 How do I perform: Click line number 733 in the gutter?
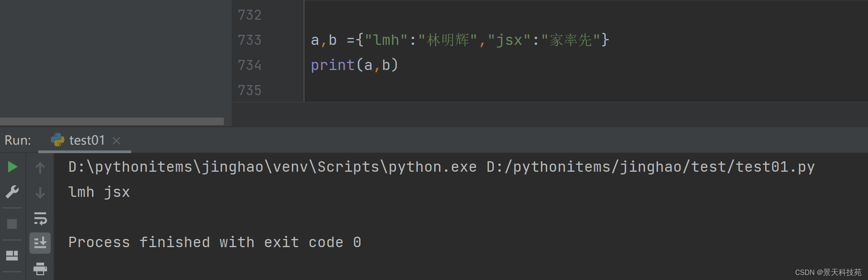point(250,40)
